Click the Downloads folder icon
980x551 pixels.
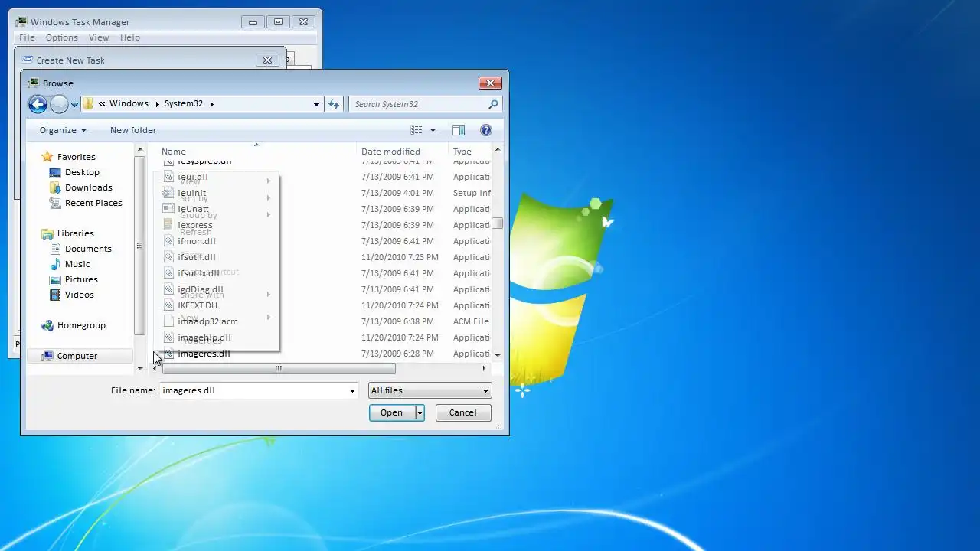(55, 187)
